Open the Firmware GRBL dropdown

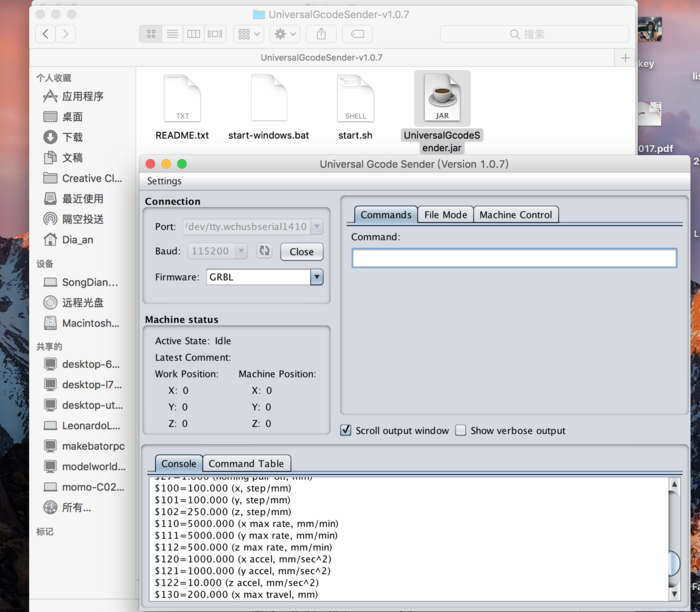click(317, 277)
